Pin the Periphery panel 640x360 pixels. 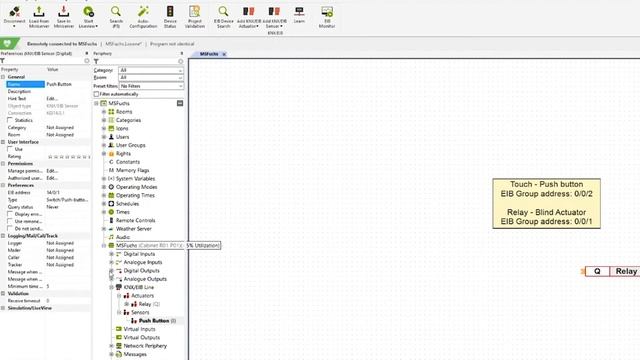pyautogui.click(x=182, y=53)
